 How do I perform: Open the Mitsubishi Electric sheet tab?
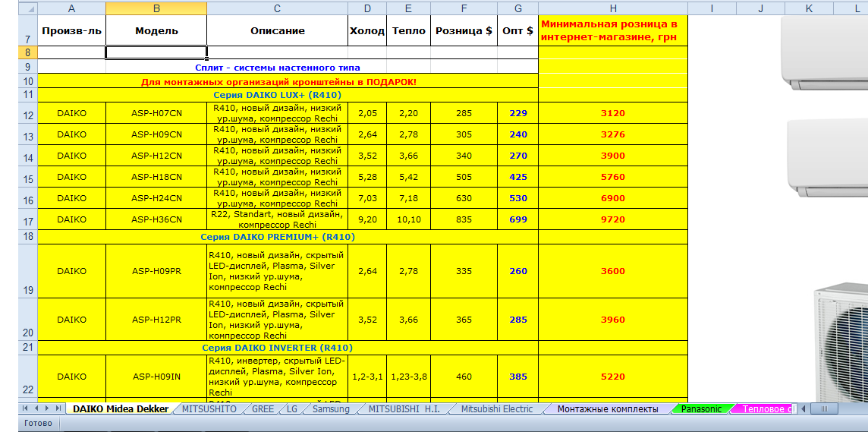pyautogui.click(x=497, y=408)
